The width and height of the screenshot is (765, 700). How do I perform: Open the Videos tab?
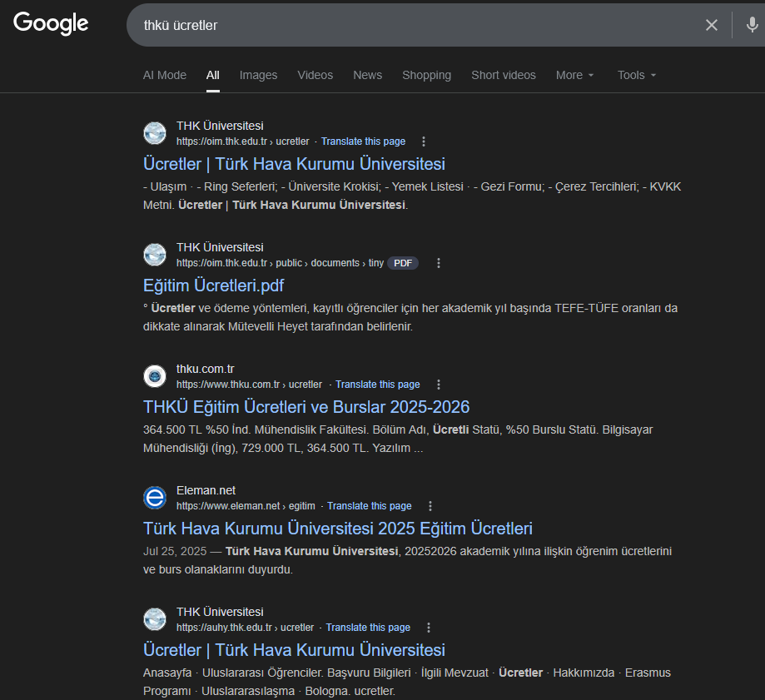click(315, 75)
